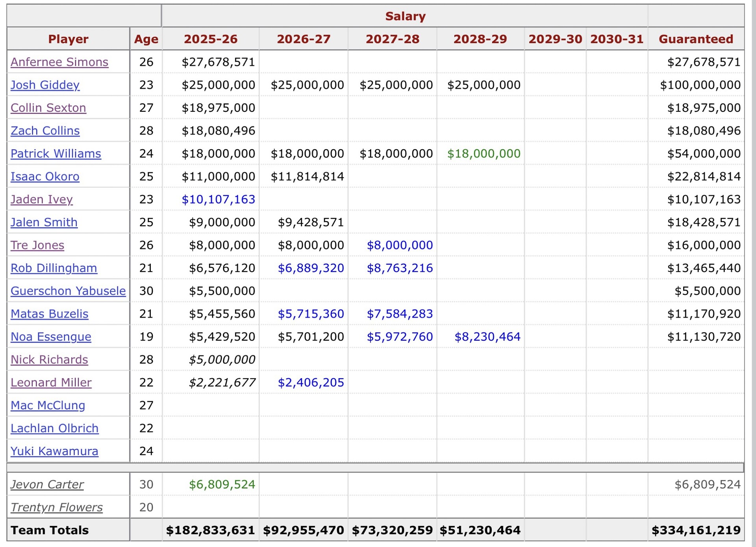Viewport: 756px width, 547px height.
Task: Open Noa Essengue's profile
Action: tap(51, 336)
